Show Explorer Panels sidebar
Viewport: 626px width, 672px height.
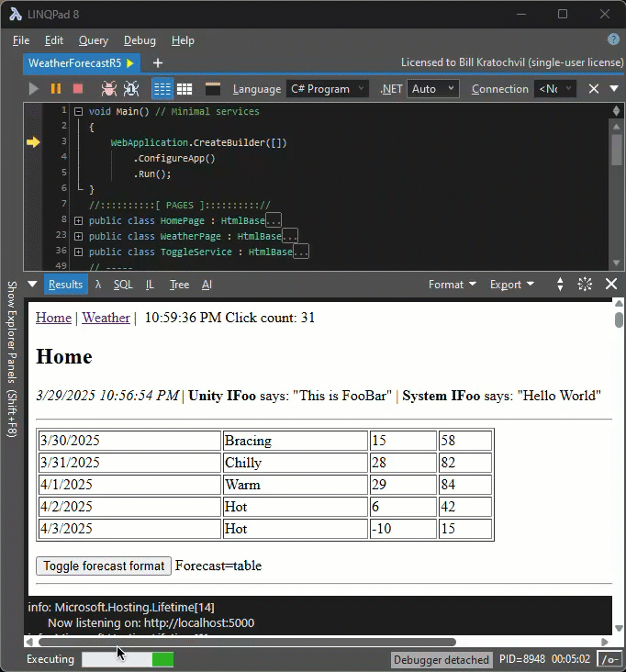click(x=12, y=359)
